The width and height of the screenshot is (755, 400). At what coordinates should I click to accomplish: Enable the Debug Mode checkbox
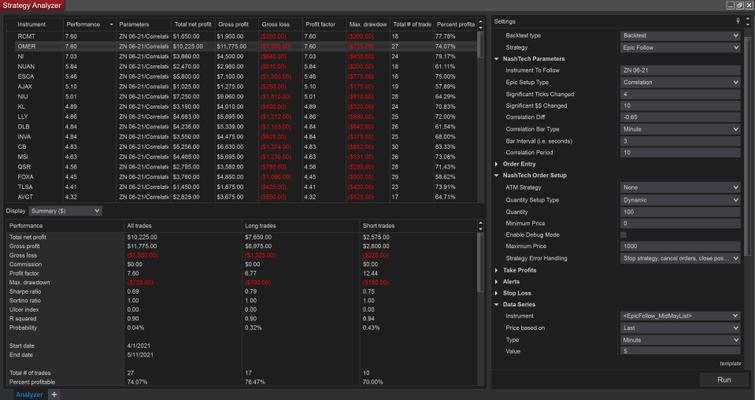coord(624,234)
